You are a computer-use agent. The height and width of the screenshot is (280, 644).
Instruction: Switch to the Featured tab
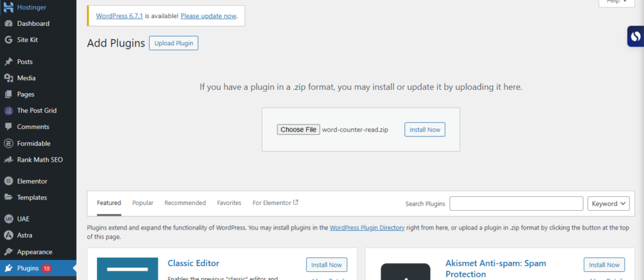109,203
